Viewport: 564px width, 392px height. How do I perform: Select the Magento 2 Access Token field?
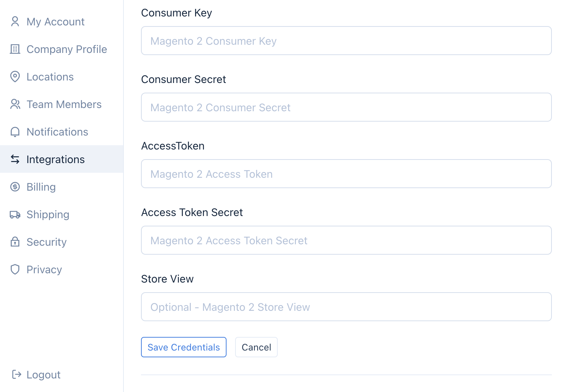click(x=346, y=174)
